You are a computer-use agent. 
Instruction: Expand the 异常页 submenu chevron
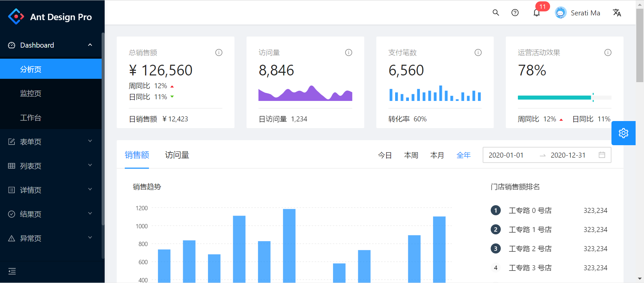click(x=90, y=238)
